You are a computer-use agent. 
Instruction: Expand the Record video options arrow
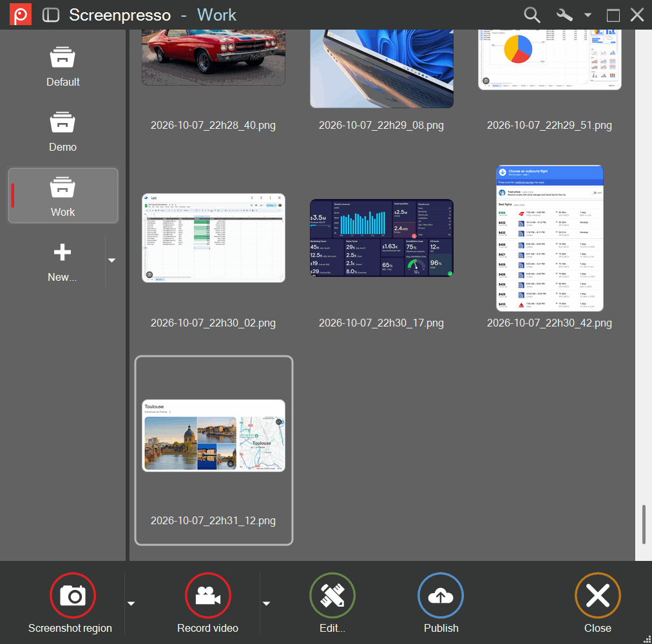coord(267,603)
